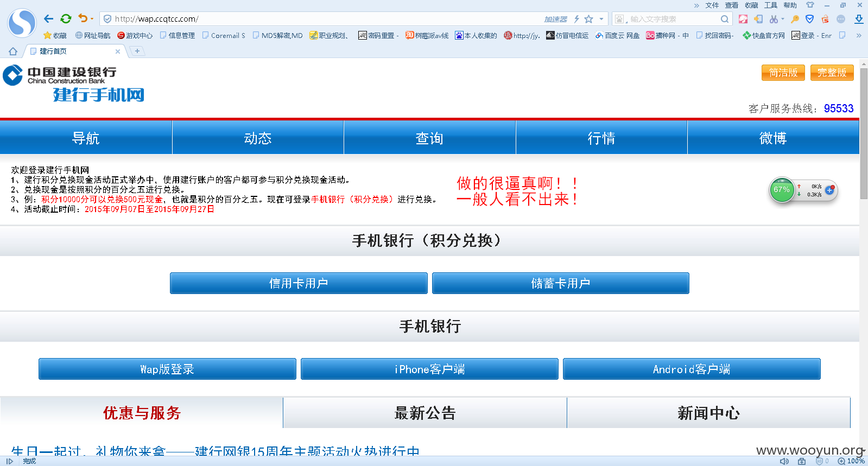Viewport: 868px width, 466px height.
Task: Click the search box with placeholder 输入文字搜索
Action: 673,19
